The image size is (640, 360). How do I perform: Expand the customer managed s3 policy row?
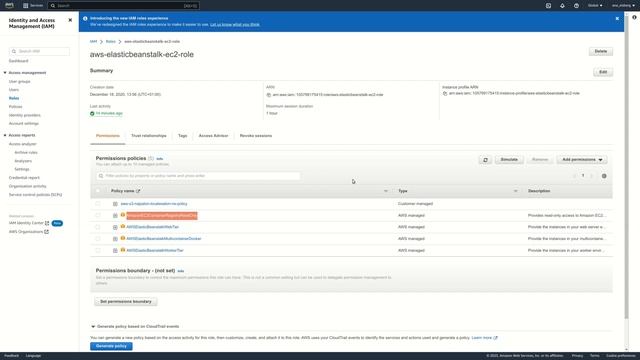pos(115,204)
